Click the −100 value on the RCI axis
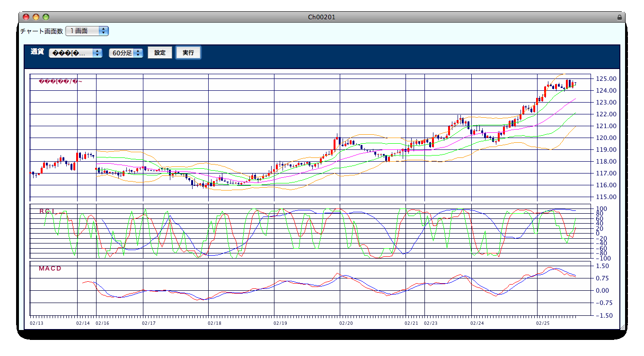The width and height of the screenshot is (644, 356). (603, 258)
